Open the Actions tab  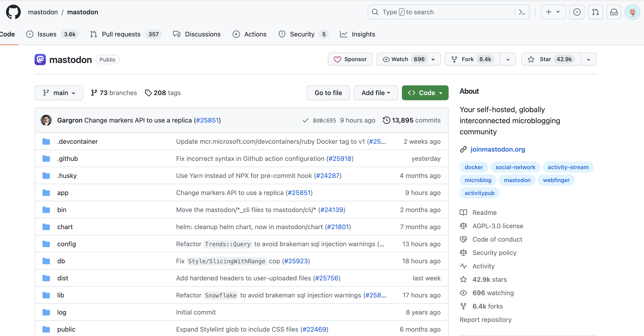(x=249, y=34)
